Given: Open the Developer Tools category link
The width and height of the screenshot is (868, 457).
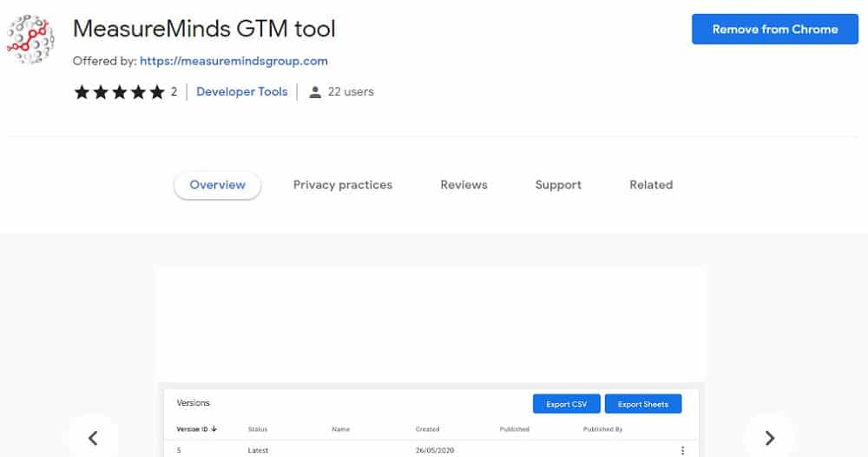Looking at the screenshot, I should pos(241,91).
